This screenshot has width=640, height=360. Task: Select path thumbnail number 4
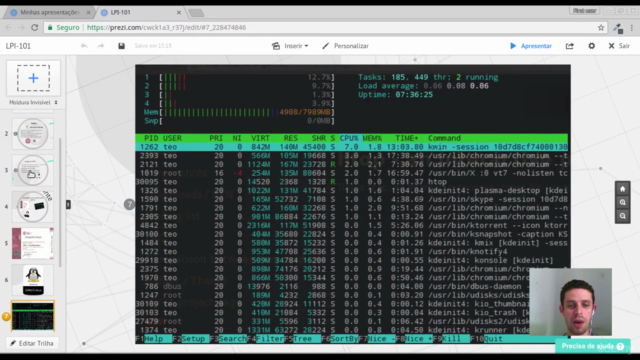pos(33,207)
